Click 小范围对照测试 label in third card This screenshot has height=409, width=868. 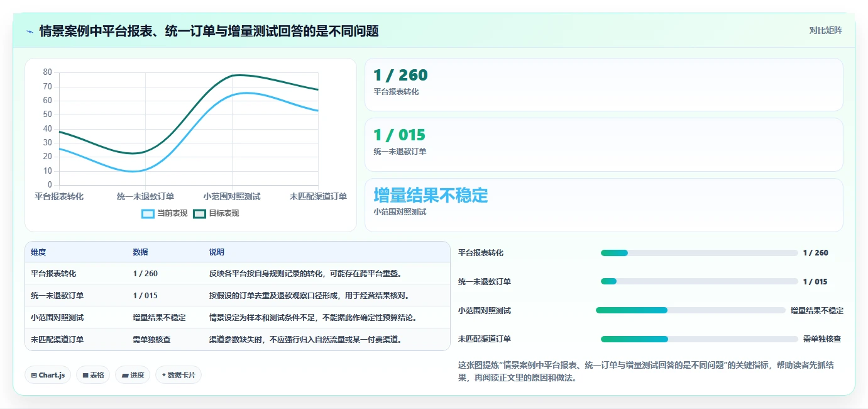[x=400, y=212]
